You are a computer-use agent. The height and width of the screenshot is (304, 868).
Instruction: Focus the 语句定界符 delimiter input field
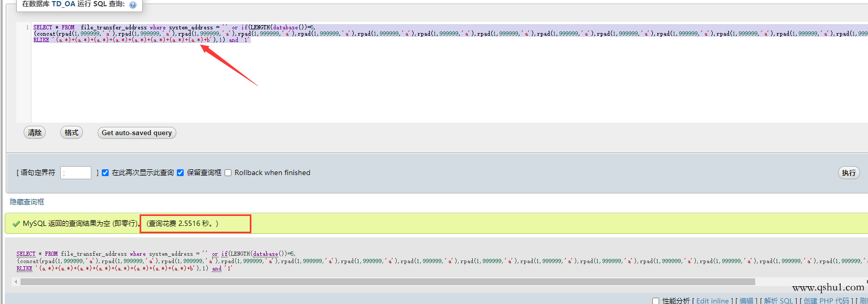click(x=76, y=173)
